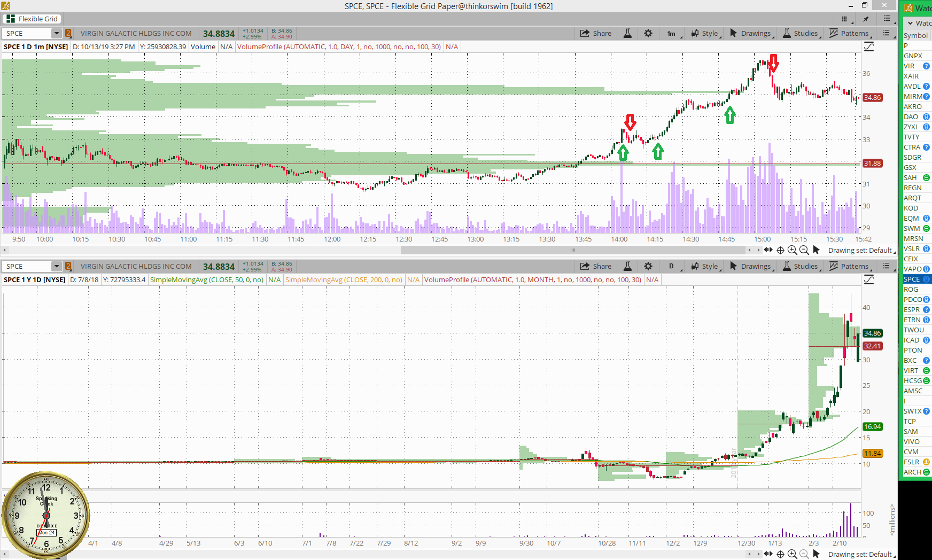Select TWOU in the watchlist
The width and height of the screenshot is (932, 560).
(x=914, y=330)
